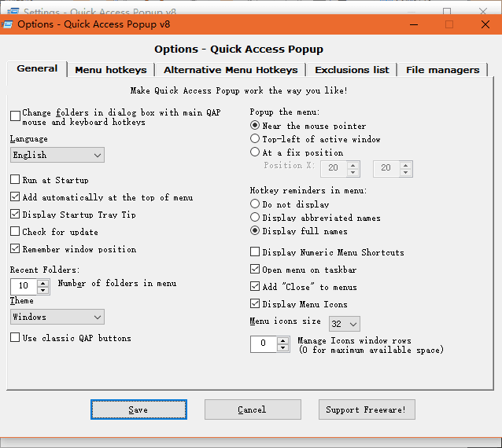Enable the Check for update checkbox
The height and width of the screenshot is (448, 502).
(15, 231)
